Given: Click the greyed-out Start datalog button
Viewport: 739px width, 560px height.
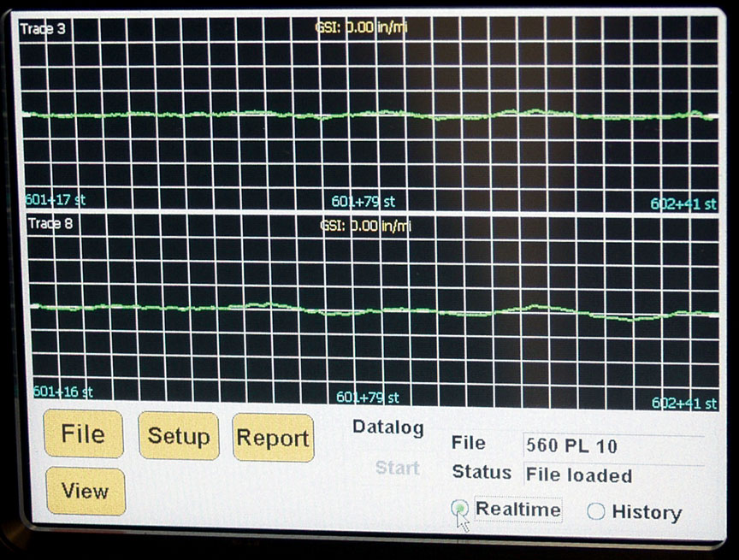Looking at the screenshot, I should click(398, 468).
